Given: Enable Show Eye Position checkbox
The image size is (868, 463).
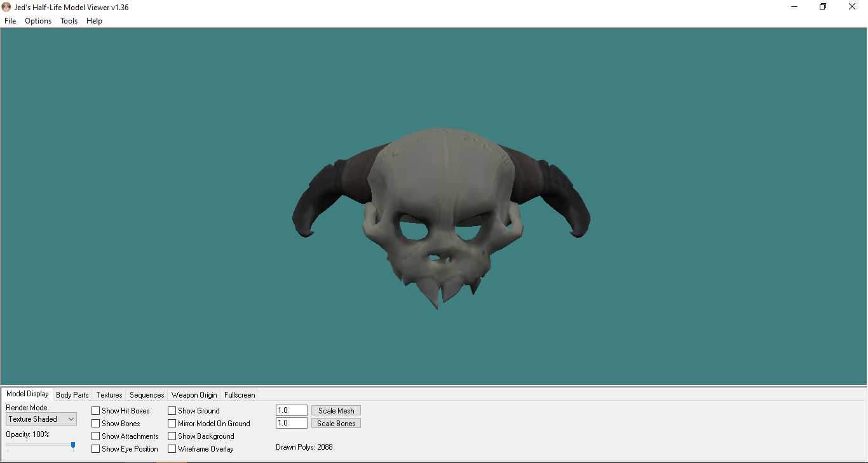Looking at the screenshot, I should (x=125, y=449).
